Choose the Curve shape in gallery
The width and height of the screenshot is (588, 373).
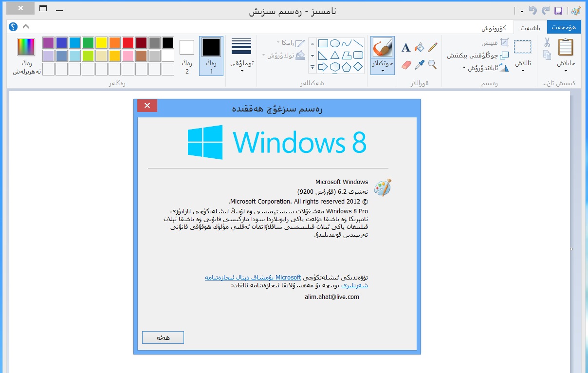click(x=347, y=43)
